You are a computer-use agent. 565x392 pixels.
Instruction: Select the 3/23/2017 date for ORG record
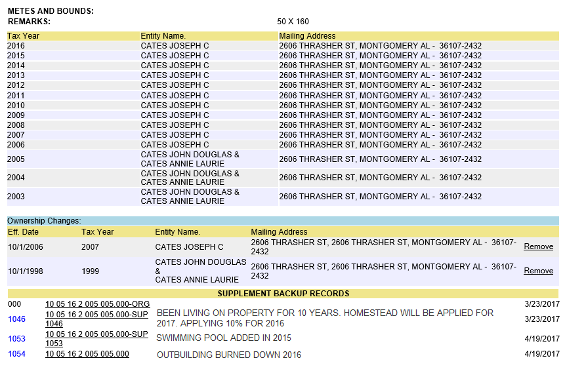coord(542,304)
